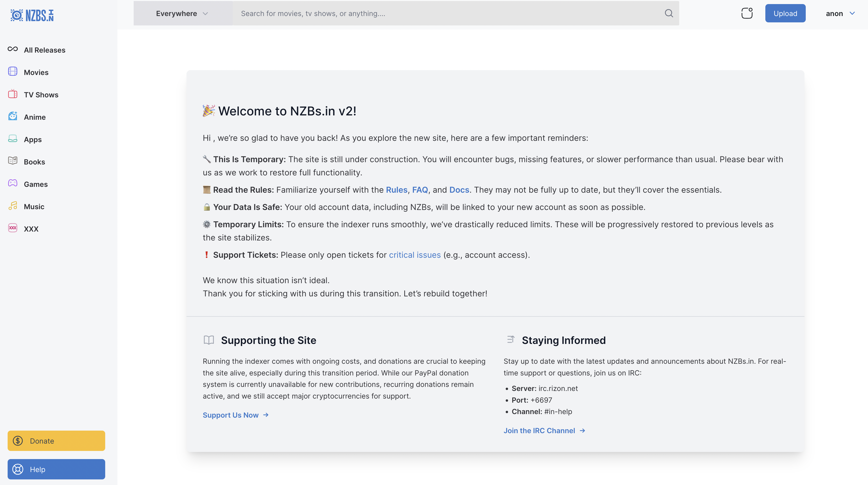The image size is (868, 485).
Task: Open the Rules link
Action: (x=397, y=190)
